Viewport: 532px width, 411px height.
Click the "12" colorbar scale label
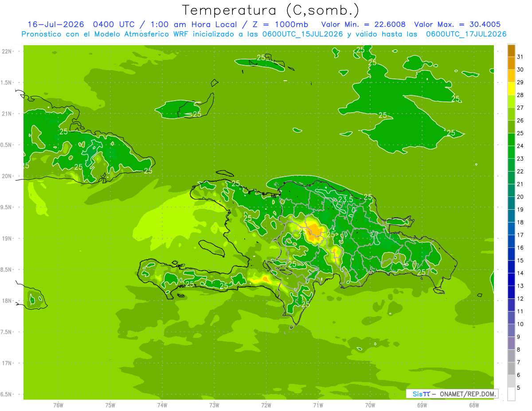(520, 299)
